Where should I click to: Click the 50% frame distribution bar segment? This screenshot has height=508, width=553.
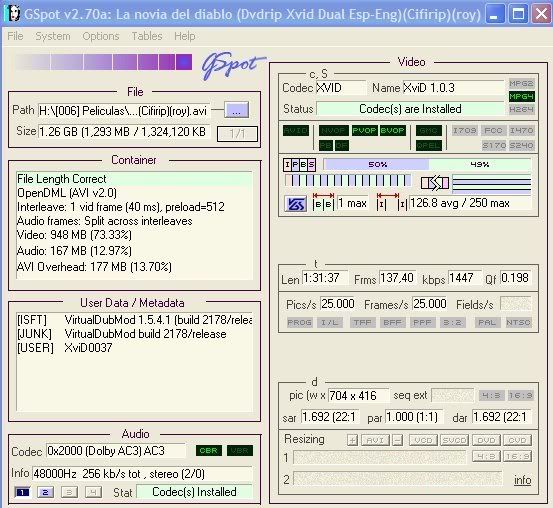pos(376,164)
